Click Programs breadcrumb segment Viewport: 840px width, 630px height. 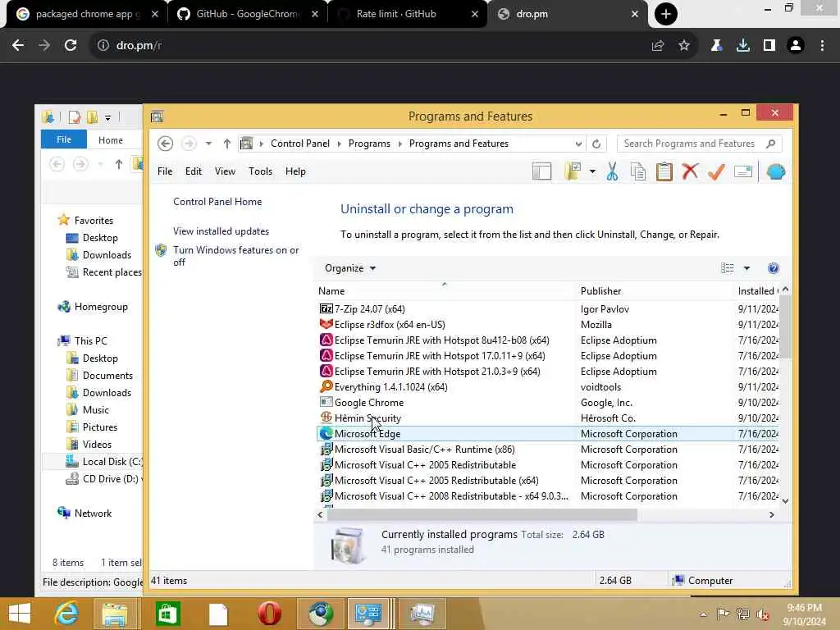pyautogui.click(x=369, y=144)
